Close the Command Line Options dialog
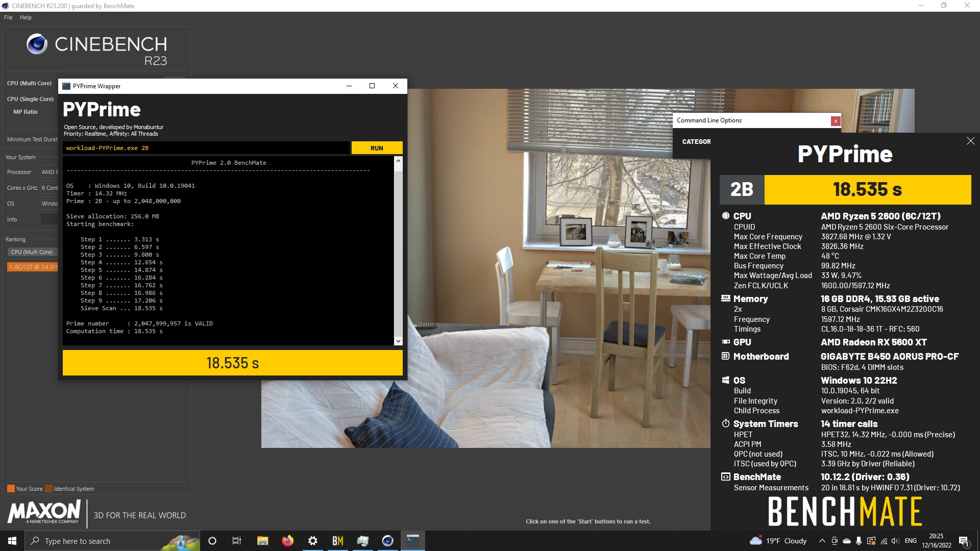The height and width of the screenshot is (551, 980). pyautogui.click(x=835, y=121)
